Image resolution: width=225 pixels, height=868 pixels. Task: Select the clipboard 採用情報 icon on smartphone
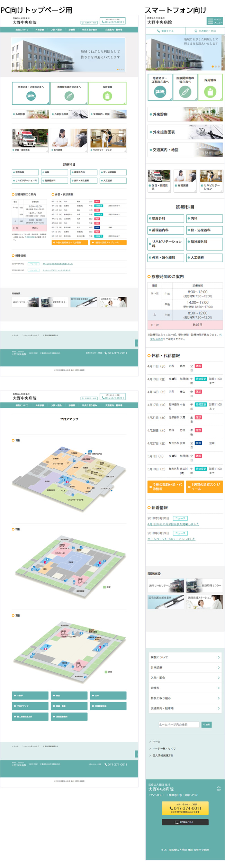(x=210, y=92)
